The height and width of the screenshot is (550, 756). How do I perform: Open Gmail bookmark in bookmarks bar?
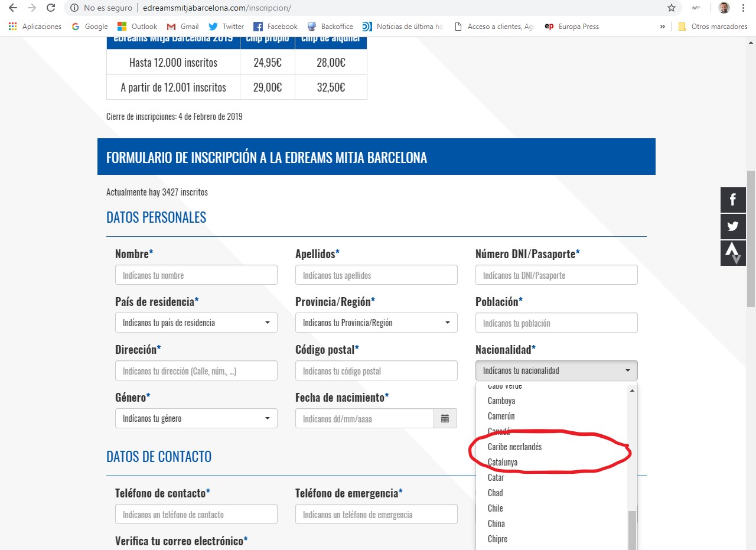(x=183, y=27)
